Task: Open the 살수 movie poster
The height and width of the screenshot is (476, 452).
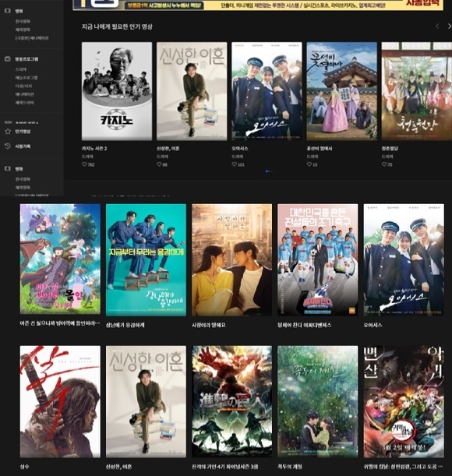Action: point(60,401)
